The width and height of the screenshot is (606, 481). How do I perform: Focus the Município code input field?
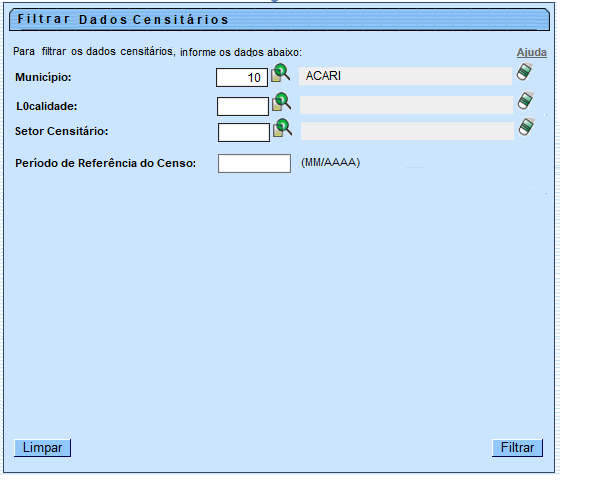pyautogui.click(x=242, y=77)
